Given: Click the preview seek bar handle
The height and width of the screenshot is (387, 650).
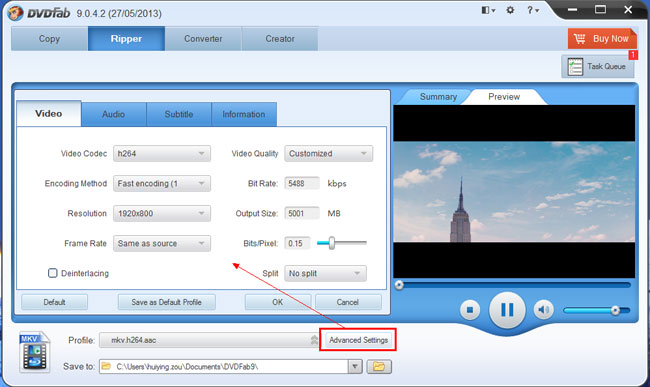Looking at the screenshot, I should point(399,285).
